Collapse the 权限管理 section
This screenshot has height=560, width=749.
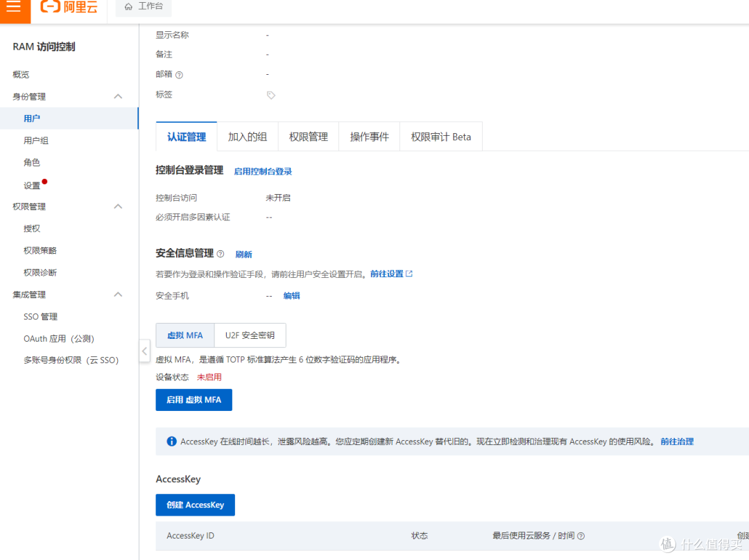pos(118,207)
